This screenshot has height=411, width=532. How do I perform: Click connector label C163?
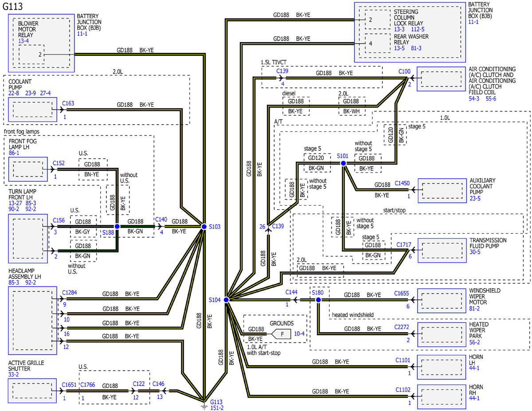68,104
